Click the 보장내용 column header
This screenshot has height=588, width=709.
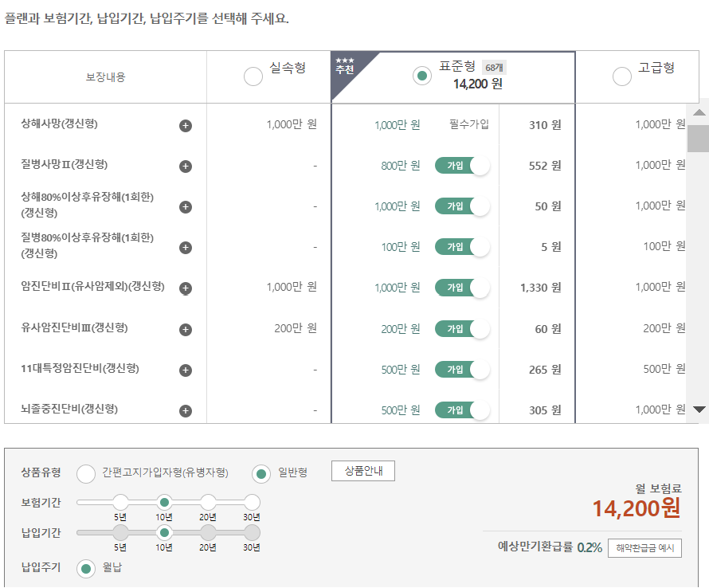pos(105,77)
